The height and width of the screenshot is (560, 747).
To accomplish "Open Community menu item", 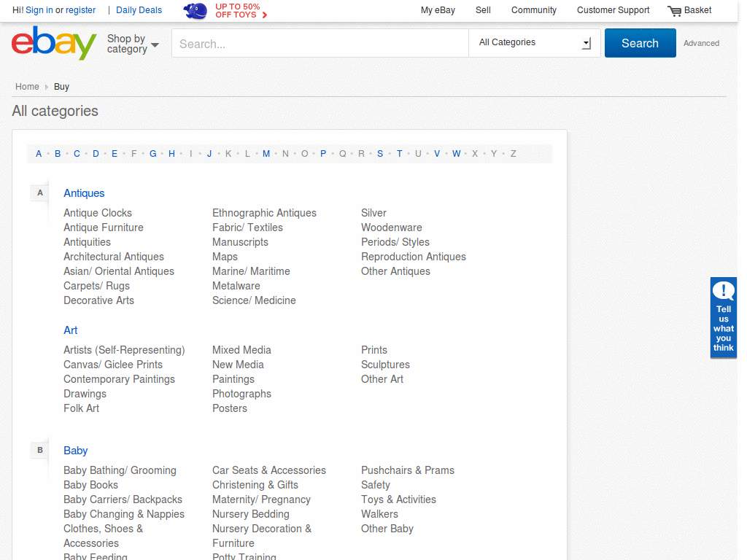I will click(533, 10).
